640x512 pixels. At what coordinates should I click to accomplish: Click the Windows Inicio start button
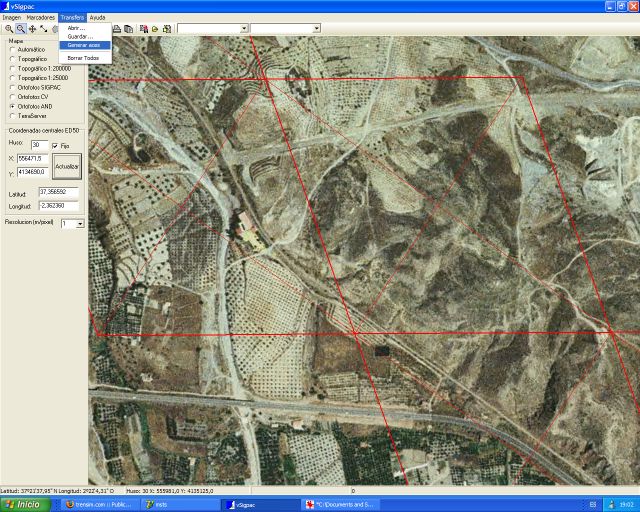tap(22, 505)
